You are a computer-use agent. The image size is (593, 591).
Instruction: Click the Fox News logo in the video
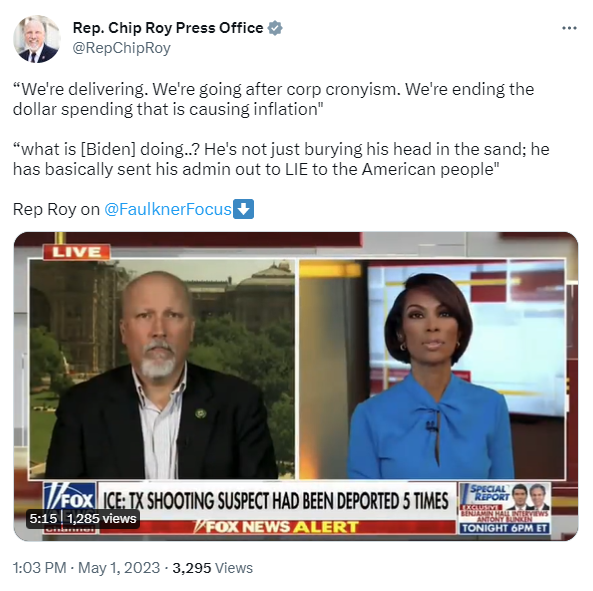point(70,499)
